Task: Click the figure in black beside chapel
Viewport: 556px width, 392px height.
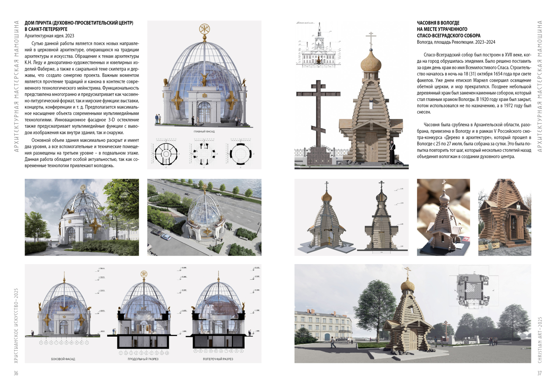Action: click(392, 153)
